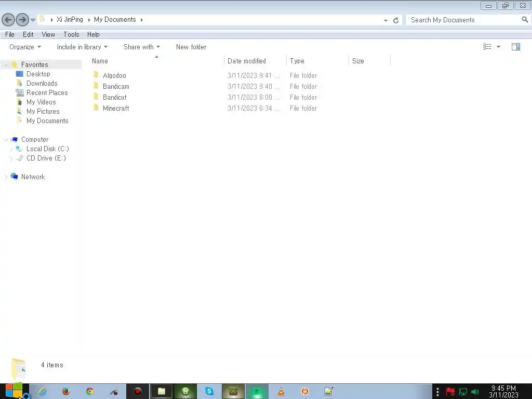The image size is (532, 399).
Task: Sort by the Date modified column
Action: pyautogui.click(x=255, y=61)
